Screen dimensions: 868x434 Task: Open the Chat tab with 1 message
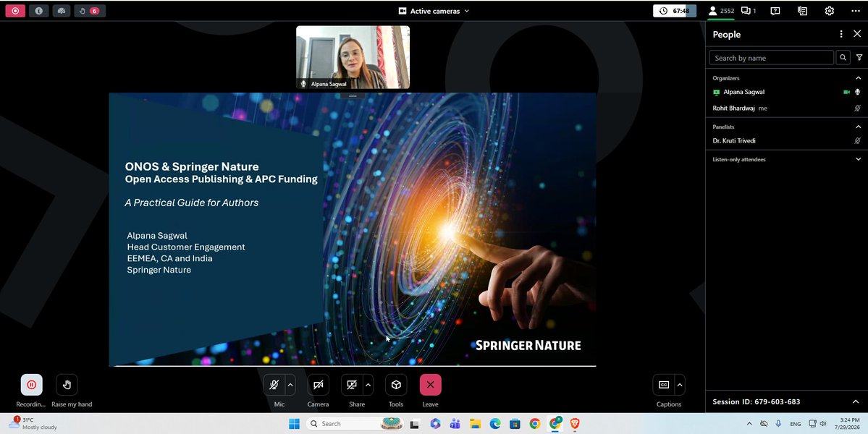[x=749, y=11]
